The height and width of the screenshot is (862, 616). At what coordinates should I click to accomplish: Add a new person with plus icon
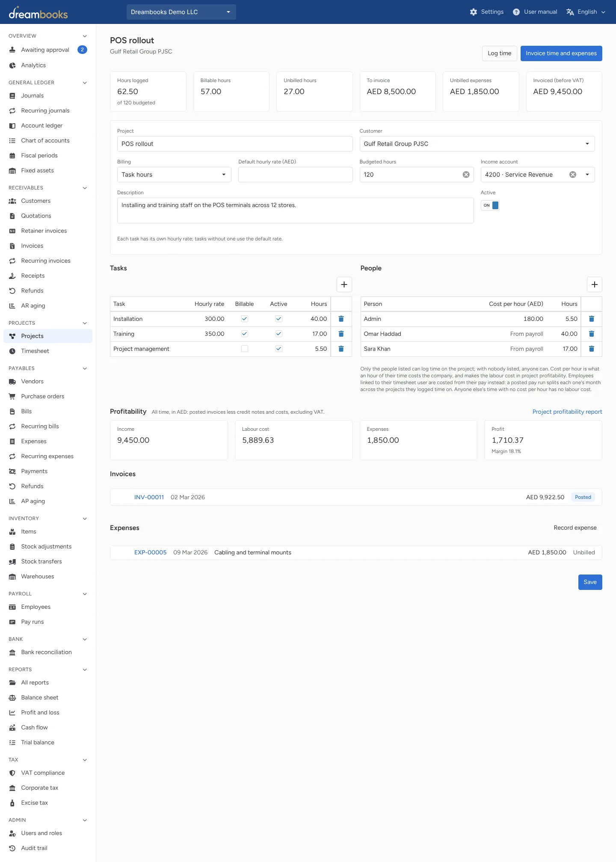pos(594,284)
